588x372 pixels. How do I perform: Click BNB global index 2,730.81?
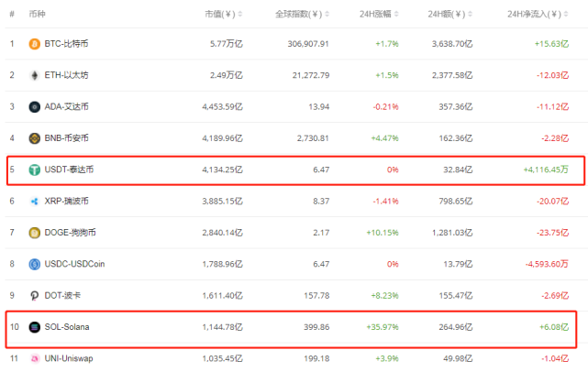click(313, 138)
